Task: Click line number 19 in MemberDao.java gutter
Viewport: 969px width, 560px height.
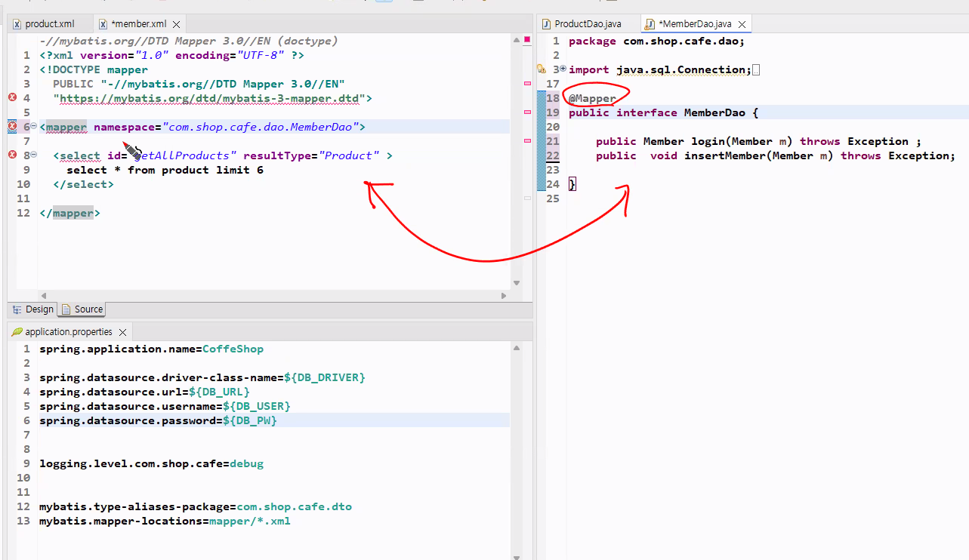Action: (552, 112)
